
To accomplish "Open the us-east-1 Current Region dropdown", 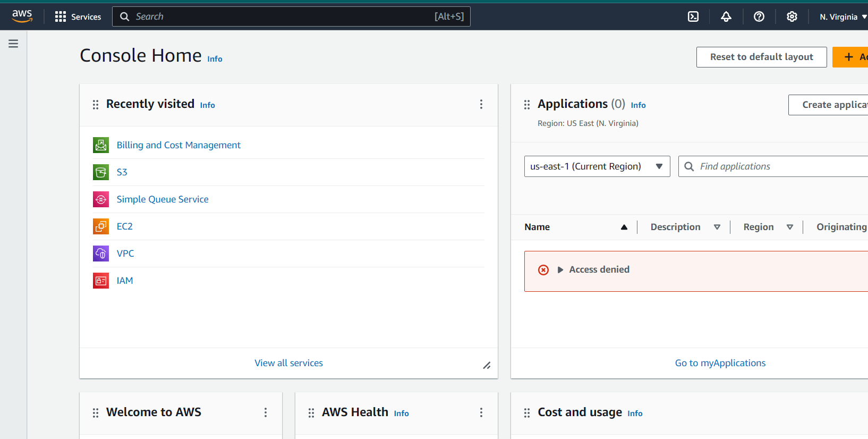I will [597, 166].
